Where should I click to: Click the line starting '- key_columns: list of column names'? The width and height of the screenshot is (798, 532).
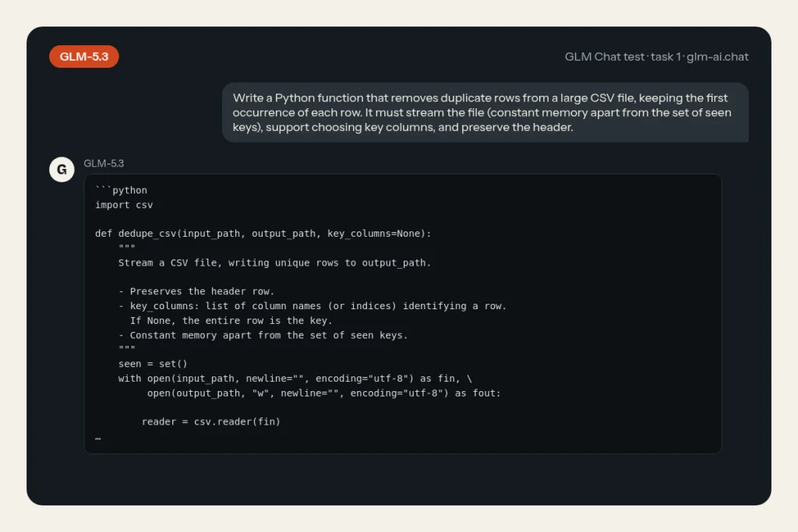(x=312, y=306)
